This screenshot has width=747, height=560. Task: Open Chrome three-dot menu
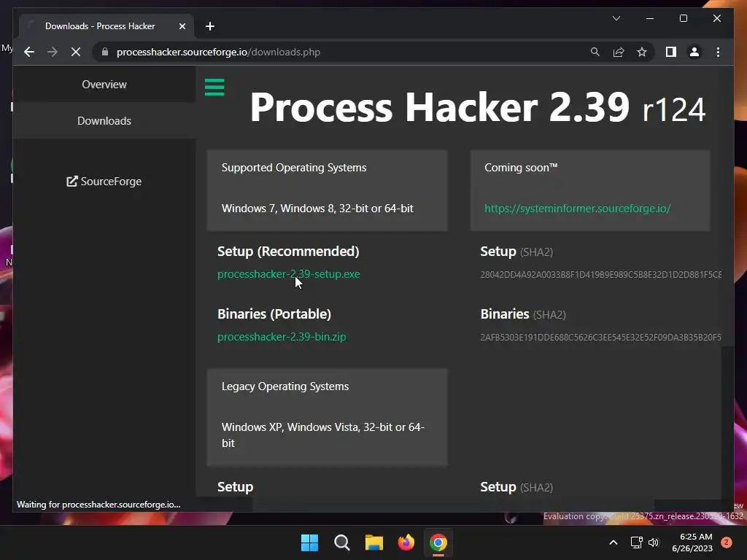pyautogui.click(x=718, y=52)
